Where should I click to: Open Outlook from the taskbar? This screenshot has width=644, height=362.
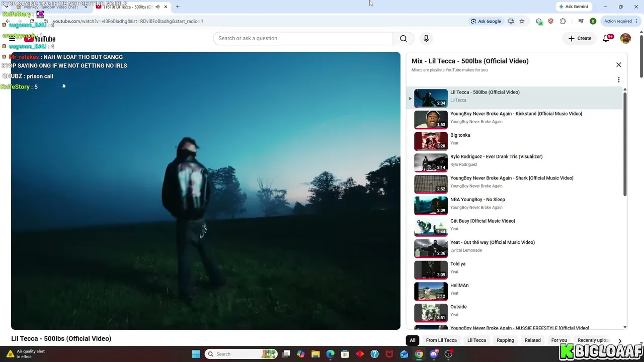tap(404, 354)
